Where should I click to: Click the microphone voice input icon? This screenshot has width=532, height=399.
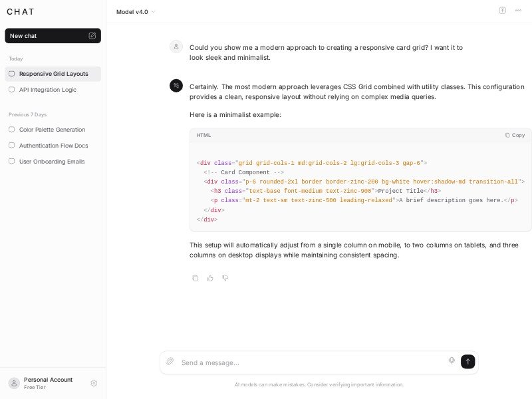(452, 360)
